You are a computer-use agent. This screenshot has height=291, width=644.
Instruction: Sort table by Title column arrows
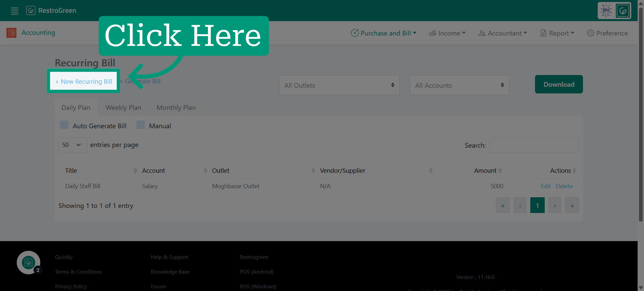(136, 170)
